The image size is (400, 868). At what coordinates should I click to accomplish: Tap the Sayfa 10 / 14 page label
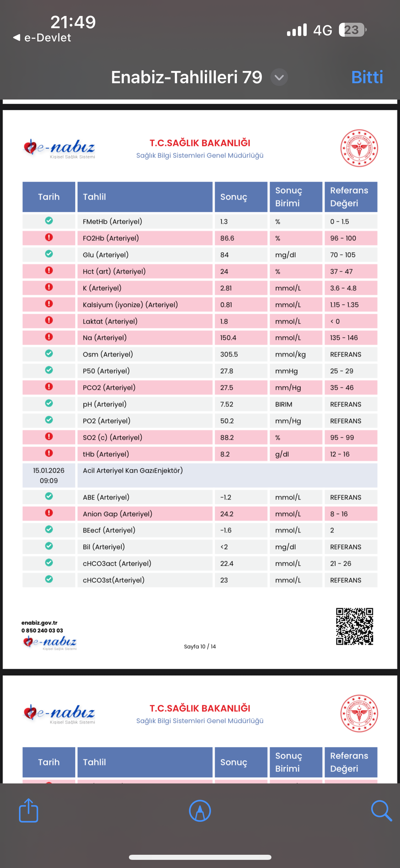[200, 647]
